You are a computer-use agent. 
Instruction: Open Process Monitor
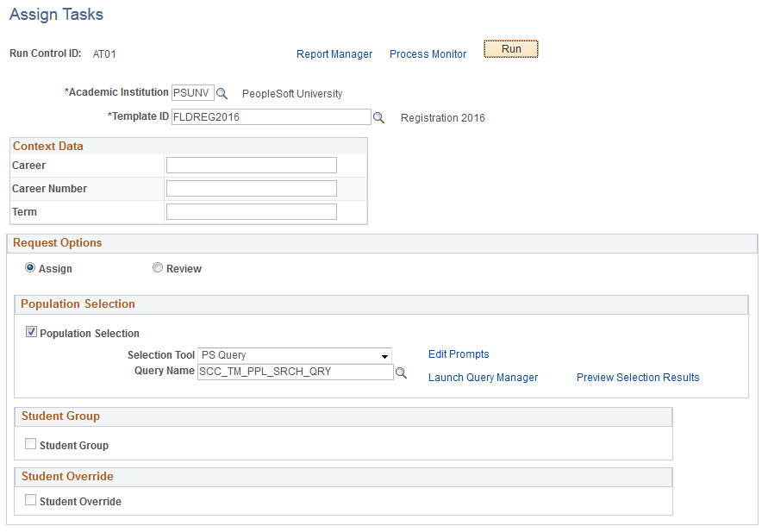point(428,53)
